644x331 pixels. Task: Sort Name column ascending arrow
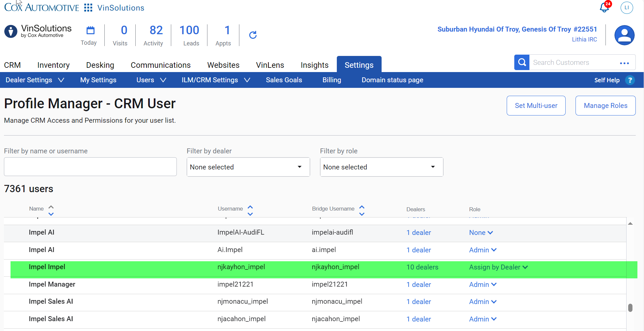click(x=51, y=207)
